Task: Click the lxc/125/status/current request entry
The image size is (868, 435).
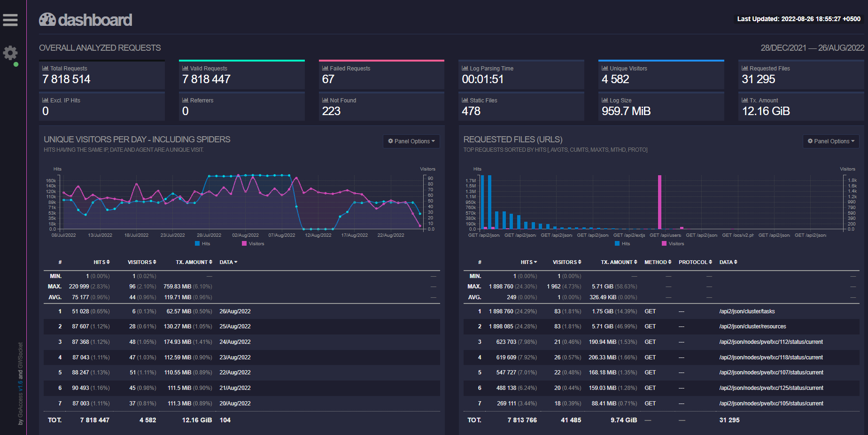Action: point(771,388)
